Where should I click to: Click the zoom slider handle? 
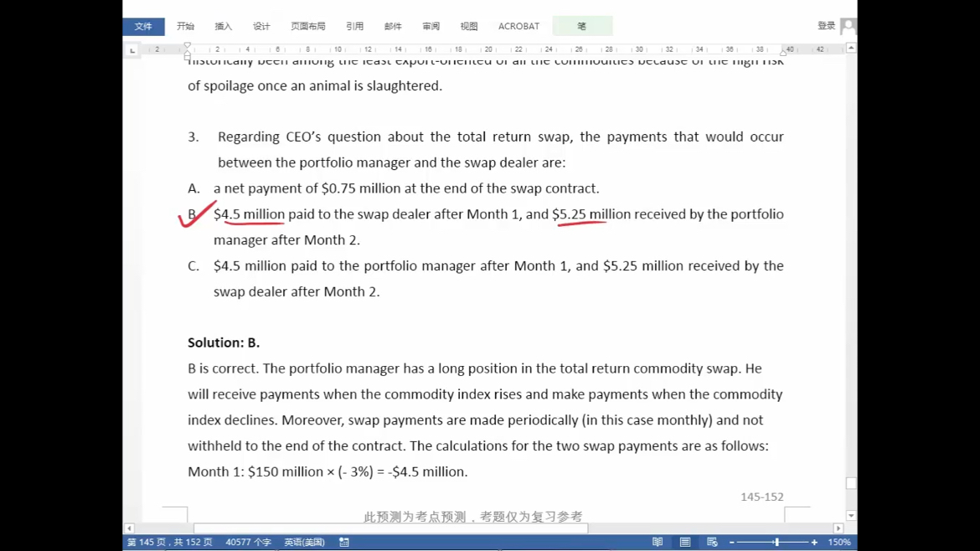pos(777,543)
